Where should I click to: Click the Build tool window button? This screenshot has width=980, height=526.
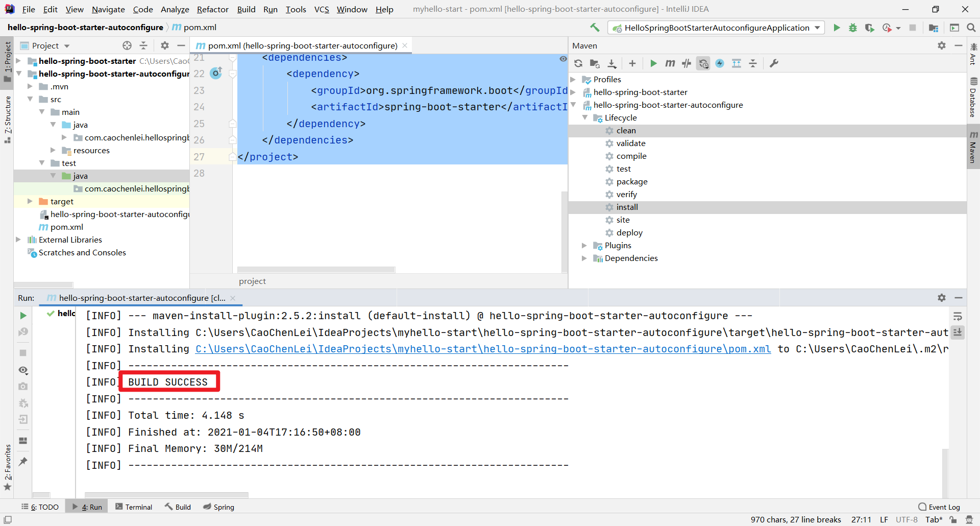coord(178,507)
